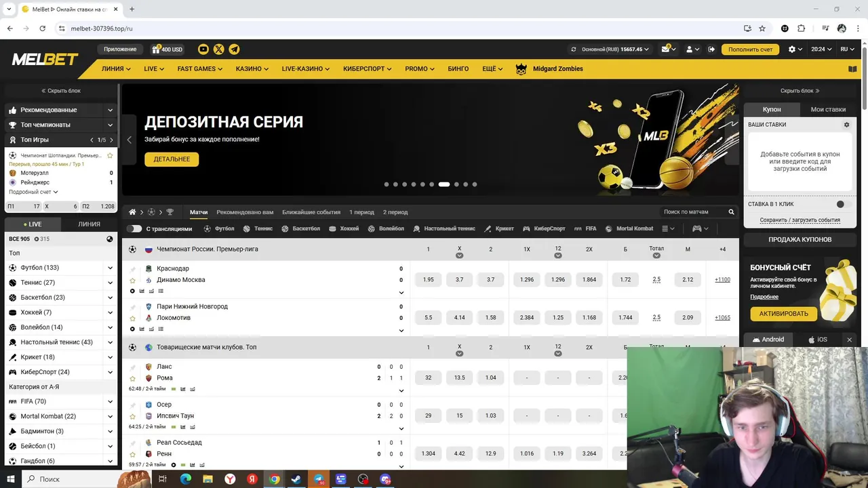
Task: Filter matches by Basketball icon
Action: click(285, 229)
